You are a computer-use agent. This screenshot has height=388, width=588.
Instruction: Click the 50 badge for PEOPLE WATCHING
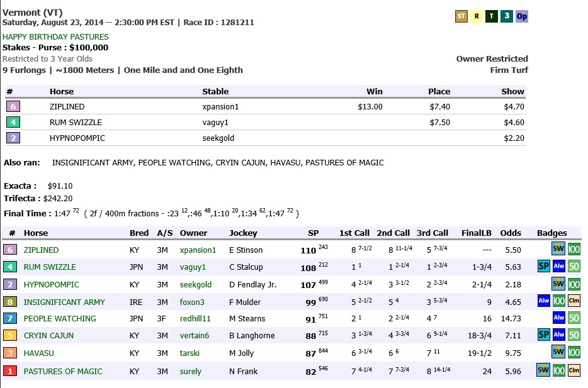tap(574, 318)
